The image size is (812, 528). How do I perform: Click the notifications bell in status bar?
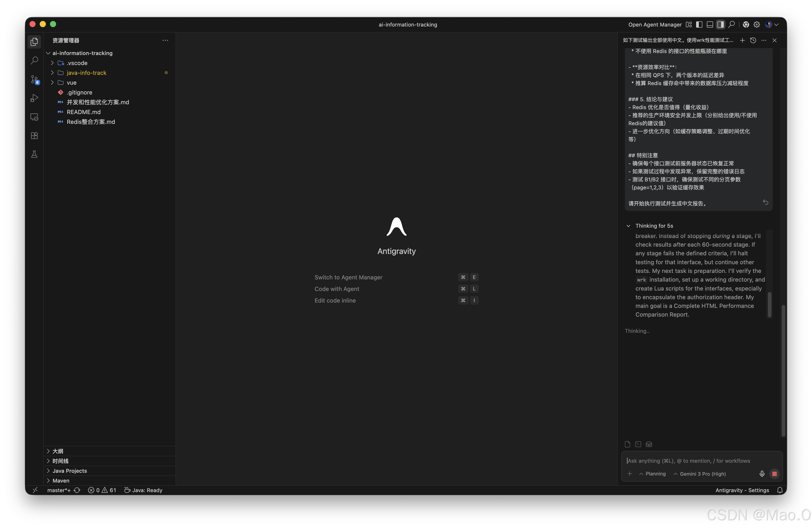[781, 490]
